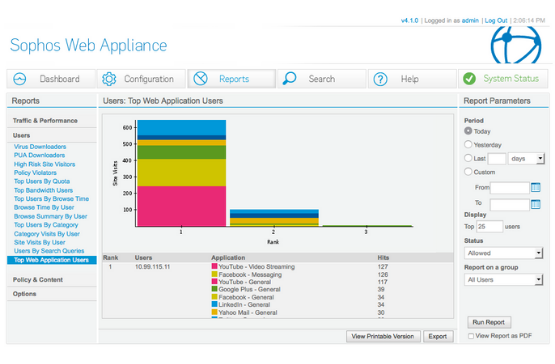Enable View Report as PDF checkbox
555x364 pixels.
(x=471, y=336)
